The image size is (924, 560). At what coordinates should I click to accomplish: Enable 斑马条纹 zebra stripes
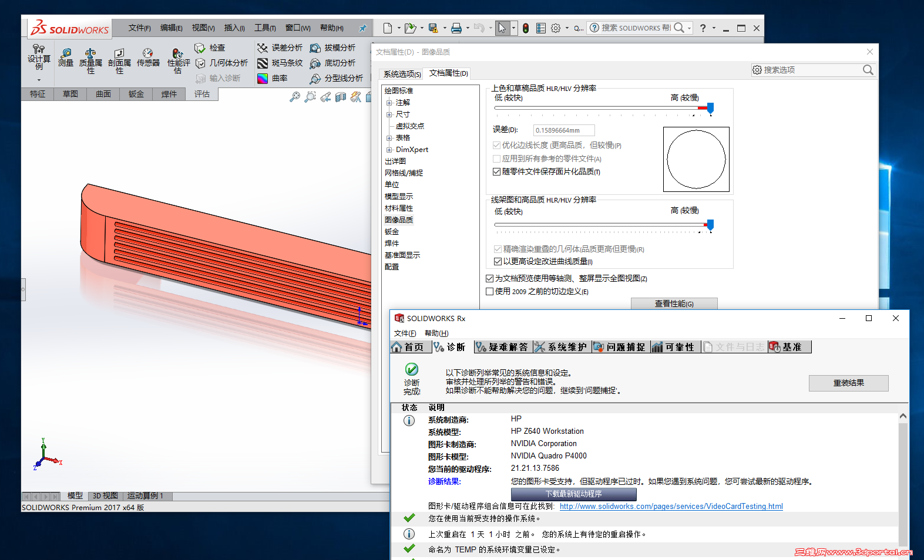280,63
